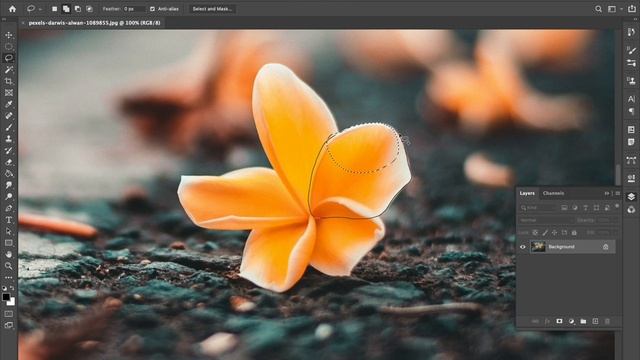Select the Crop tool
The image size is (640, 360).
(9, 81)
